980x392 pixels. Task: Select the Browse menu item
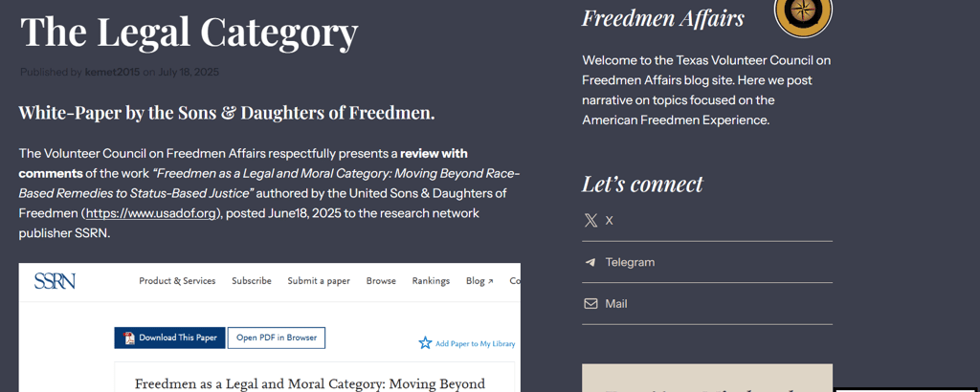381,281
